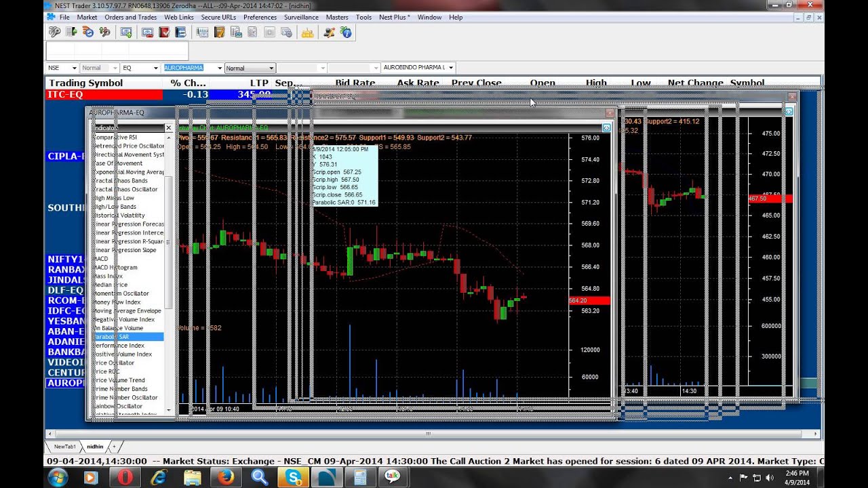This screenshot has height=488, width=868.
Task: Select Comparative RSI indicator
Action: [127, 137]
